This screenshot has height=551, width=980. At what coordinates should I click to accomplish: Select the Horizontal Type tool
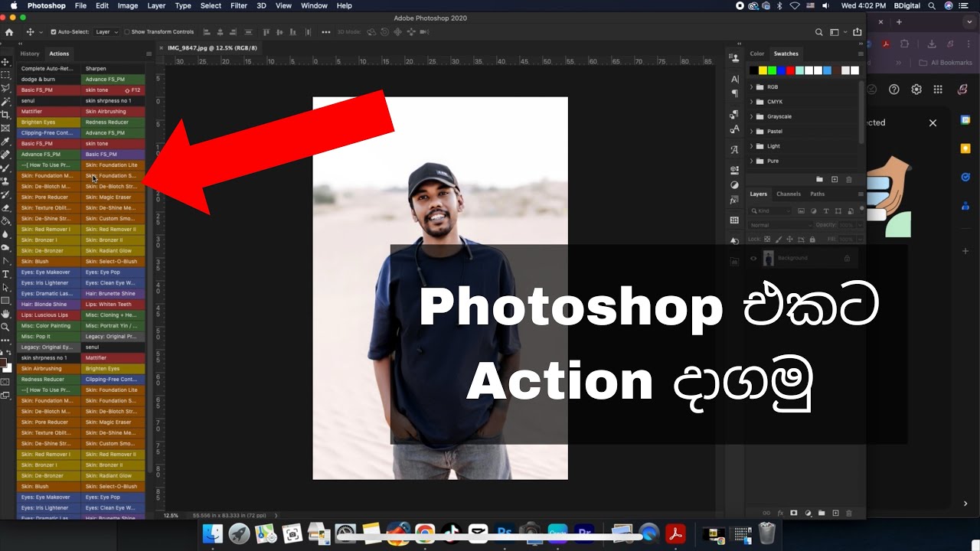click(x=5, y=274)
